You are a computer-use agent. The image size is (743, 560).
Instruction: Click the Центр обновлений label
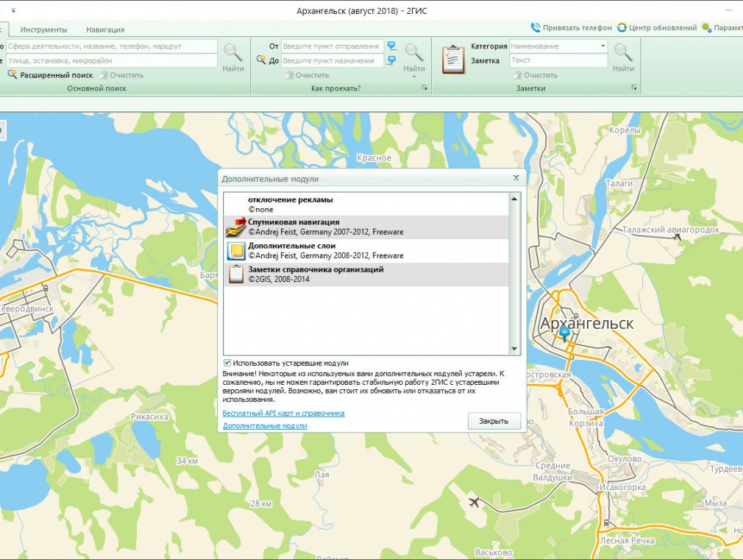[x=663, y=28]
